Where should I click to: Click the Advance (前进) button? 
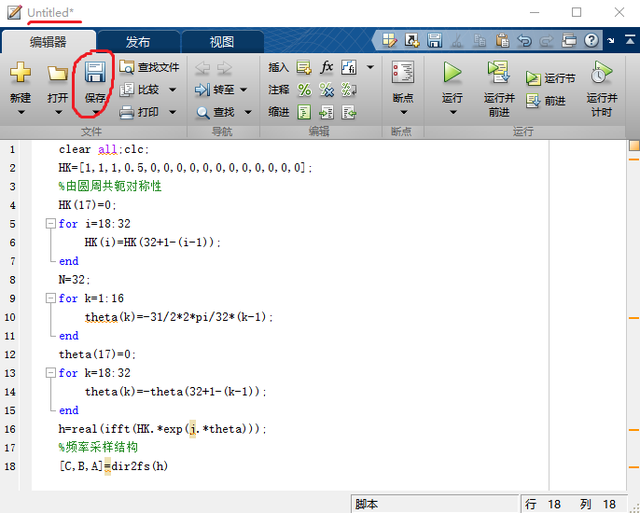pyautogui.click(x=546, y=100)
